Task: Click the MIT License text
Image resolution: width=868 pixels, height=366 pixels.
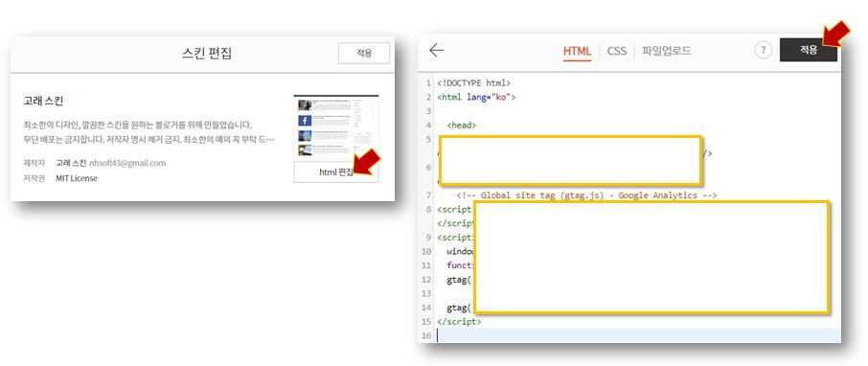Action: pyautogui.click(x=77, y=178)
